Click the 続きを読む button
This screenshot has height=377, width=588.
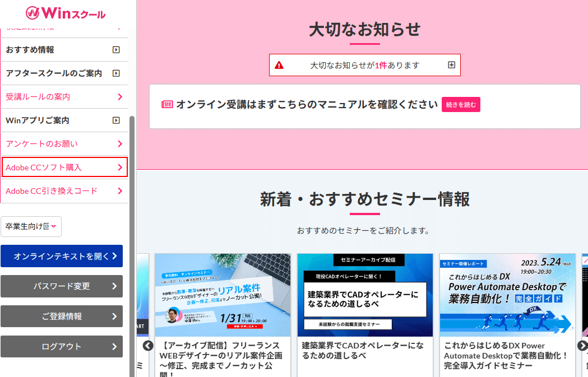461,104
